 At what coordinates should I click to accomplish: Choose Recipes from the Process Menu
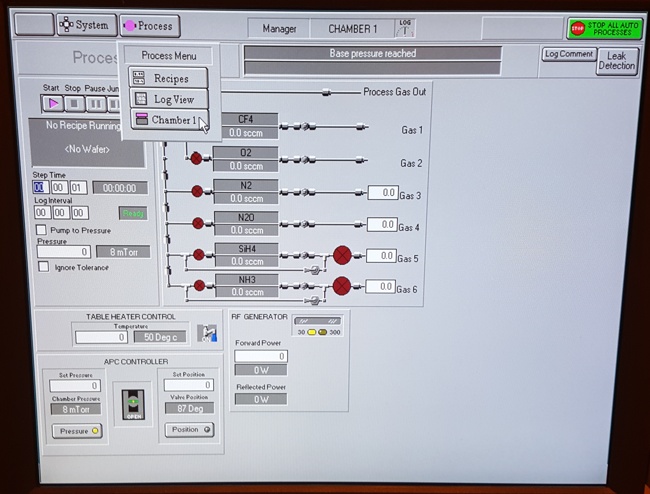point(168,78)
